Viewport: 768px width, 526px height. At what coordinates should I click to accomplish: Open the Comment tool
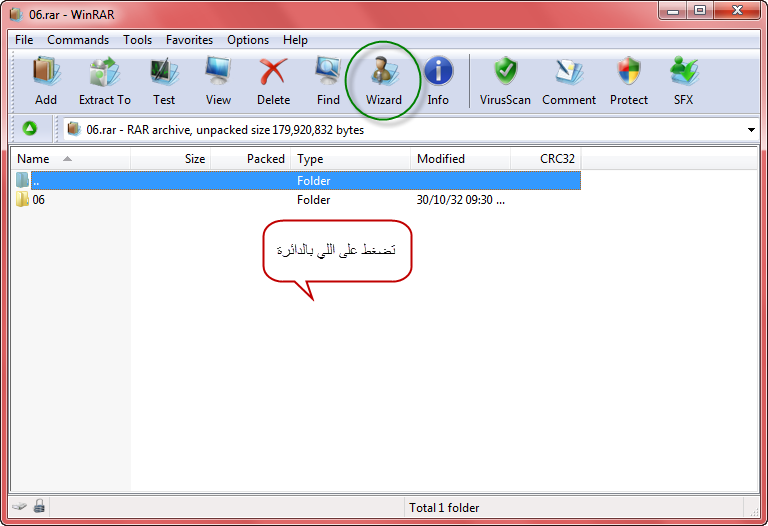[569, 81]
